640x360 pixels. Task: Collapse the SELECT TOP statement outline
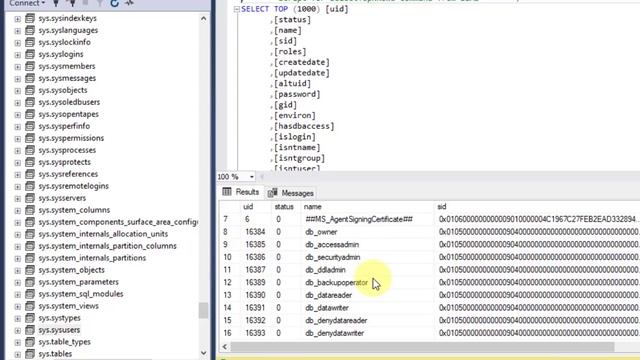[x=237, y=9]
